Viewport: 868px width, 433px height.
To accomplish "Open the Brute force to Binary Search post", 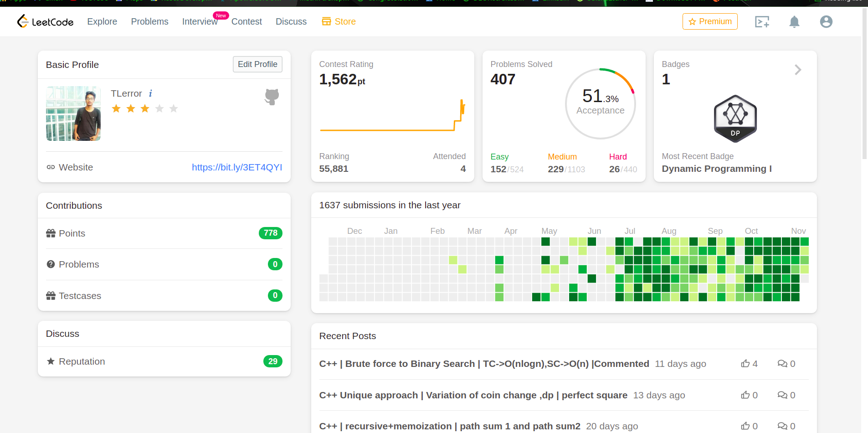I will 484,364.
